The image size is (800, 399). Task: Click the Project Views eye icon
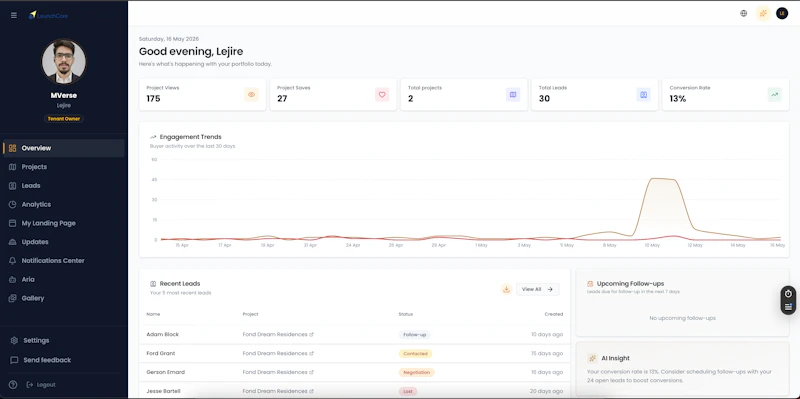coord(251,94)
